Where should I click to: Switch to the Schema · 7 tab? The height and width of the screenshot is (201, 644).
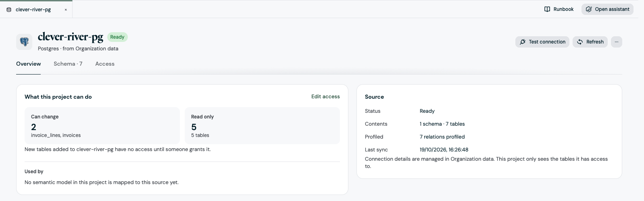coord(68,64)
